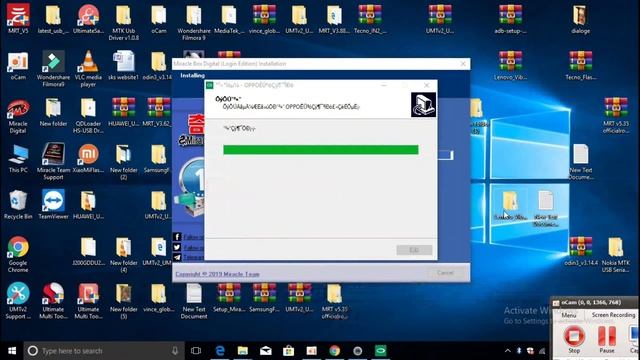This screenshot has width=640, height=360.
Task: Click the greyed Exit button in driver dialog
Action: point(414,250)
